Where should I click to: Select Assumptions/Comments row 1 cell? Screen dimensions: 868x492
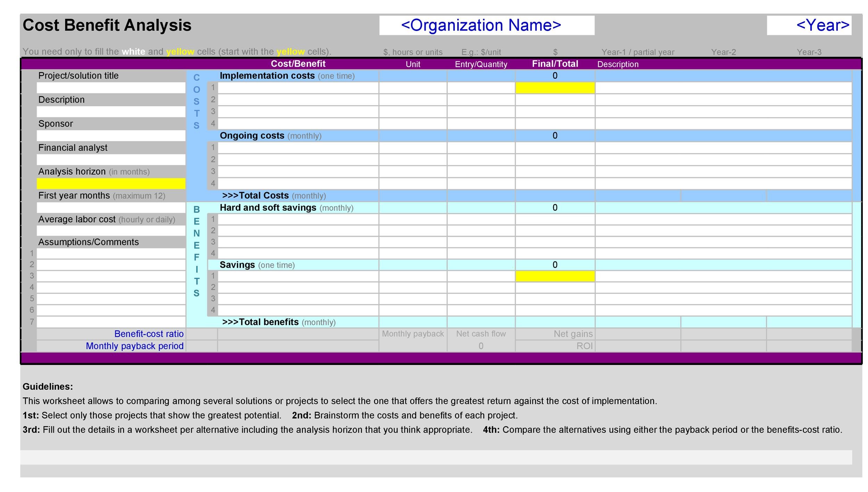point(110,254)
